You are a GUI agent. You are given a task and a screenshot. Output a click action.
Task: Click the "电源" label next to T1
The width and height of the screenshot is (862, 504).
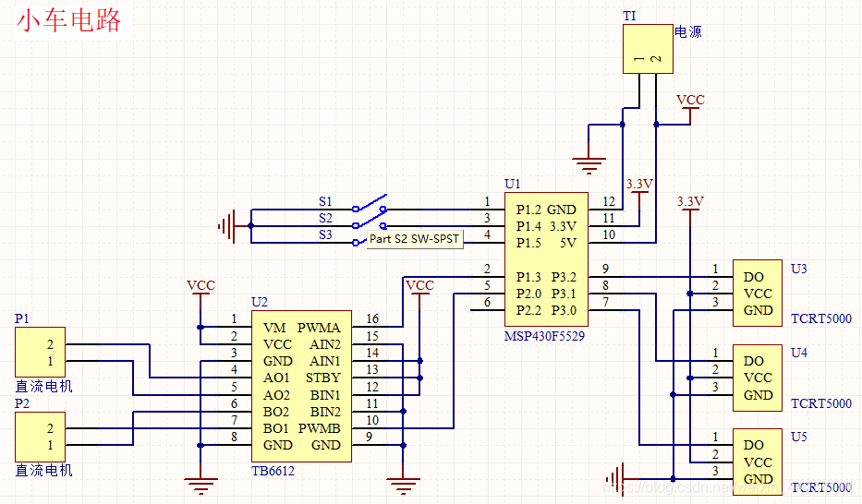[x=688, y=31]
